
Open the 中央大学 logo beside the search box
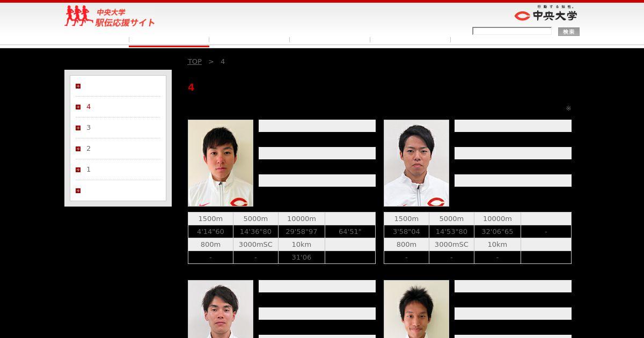click(x=546, y=14)
